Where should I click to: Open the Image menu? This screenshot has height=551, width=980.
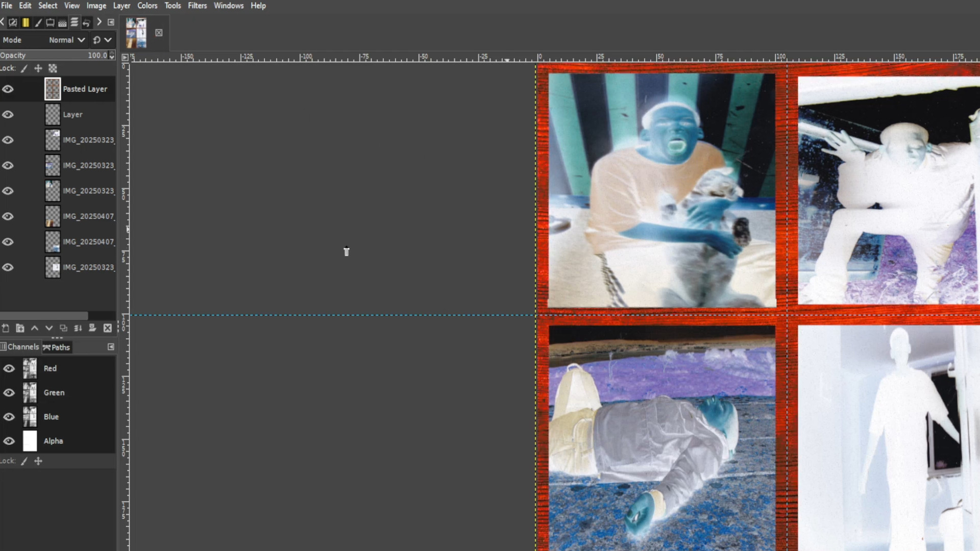coord(96,6)
